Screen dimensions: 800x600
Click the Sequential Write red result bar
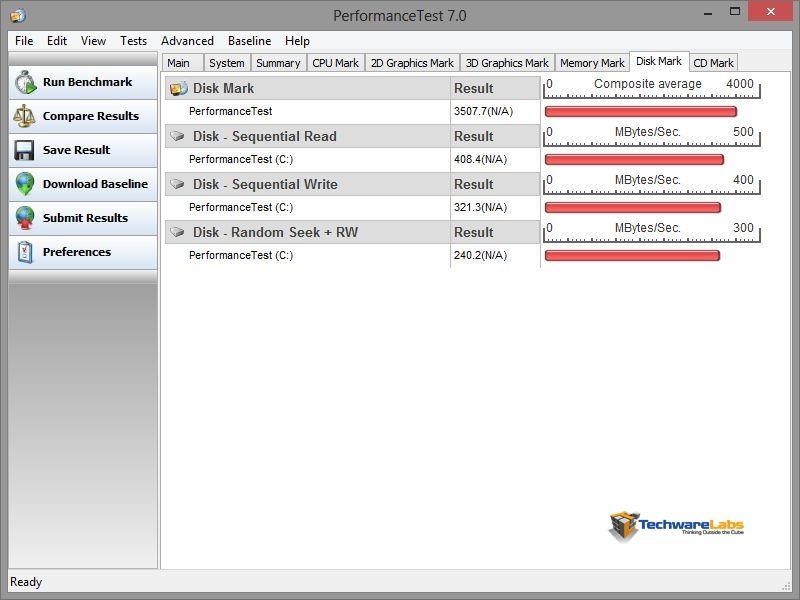tap(633, 208)
